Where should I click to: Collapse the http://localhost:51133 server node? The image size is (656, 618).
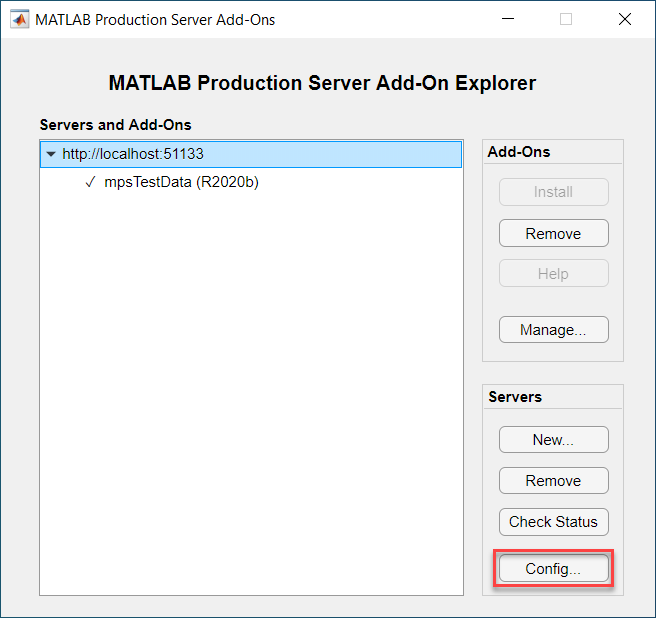tap(51, 154)
